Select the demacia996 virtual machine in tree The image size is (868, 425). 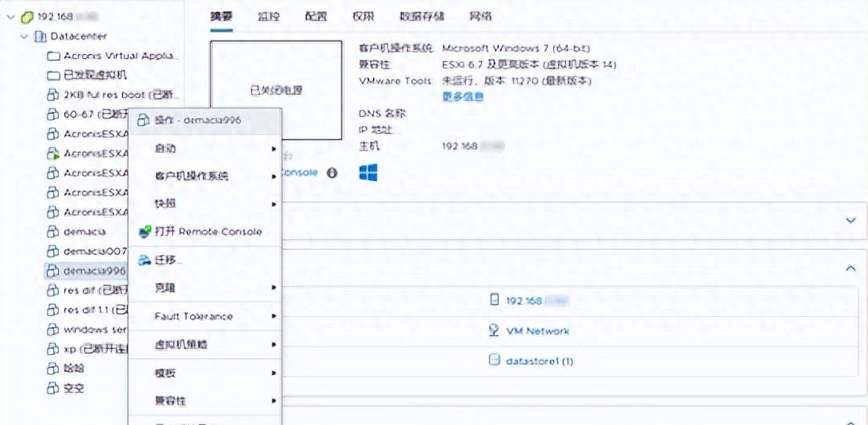[x=94, y=271]
